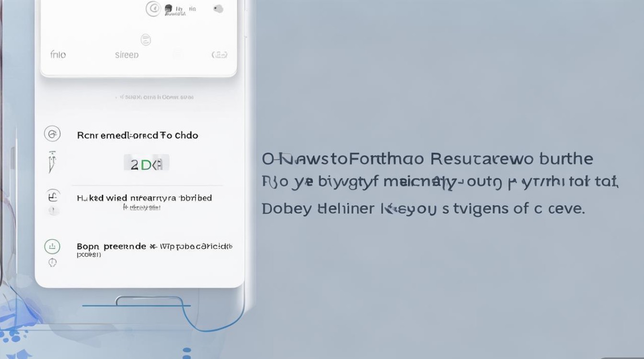The height and width of the screenshot is (359, 644).
Task: Click the green circle icon beside 'Bopn preende'
Action: [52, 247]
